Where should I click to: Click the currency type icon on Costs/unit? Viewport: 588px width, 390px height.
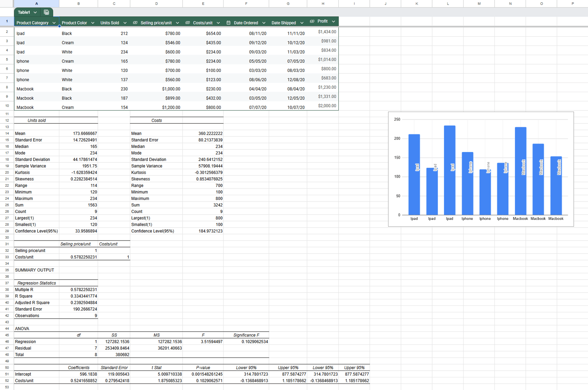tap(188, 23)
